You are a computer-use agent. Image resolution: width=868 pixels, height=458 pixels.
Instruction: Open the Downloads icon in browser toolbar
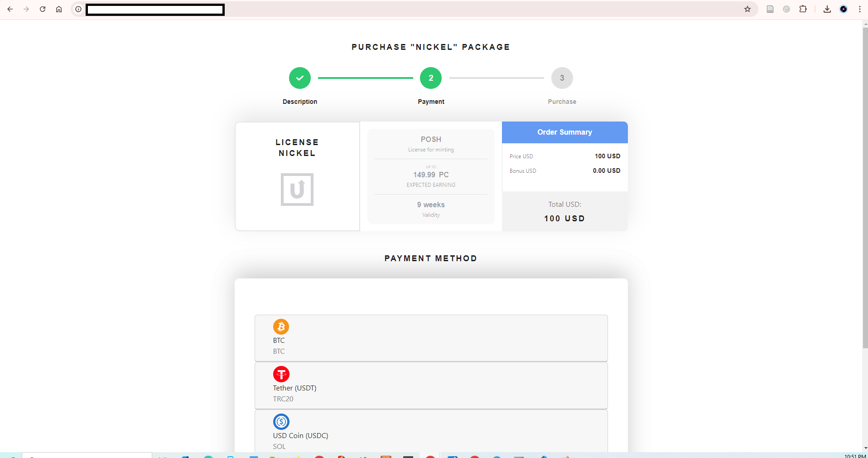tap(827, 9)
